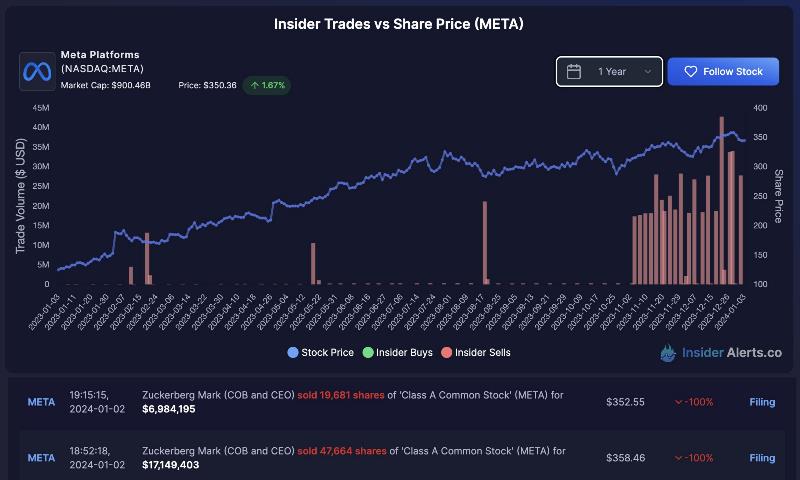This screenshot has width=800, height=480.
Task: Toggle the Stock Price legend series
Action: [x=320, y=353]
